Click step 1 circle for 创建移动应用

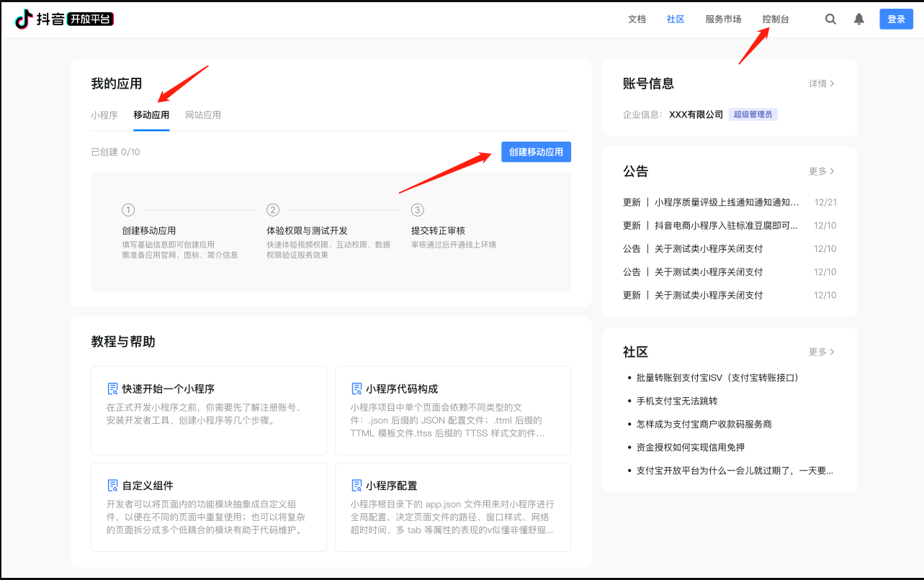pos(128,210)
